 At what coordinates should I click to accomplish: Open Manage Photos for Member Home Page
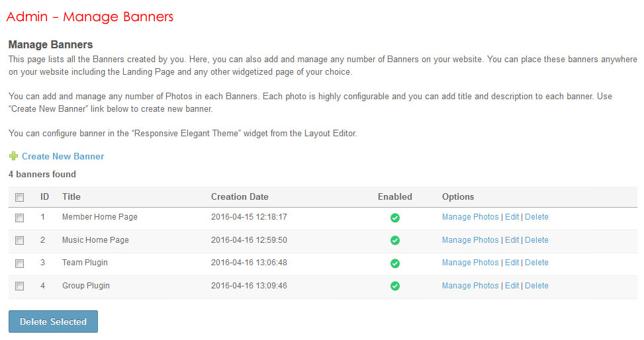[470, 217]
